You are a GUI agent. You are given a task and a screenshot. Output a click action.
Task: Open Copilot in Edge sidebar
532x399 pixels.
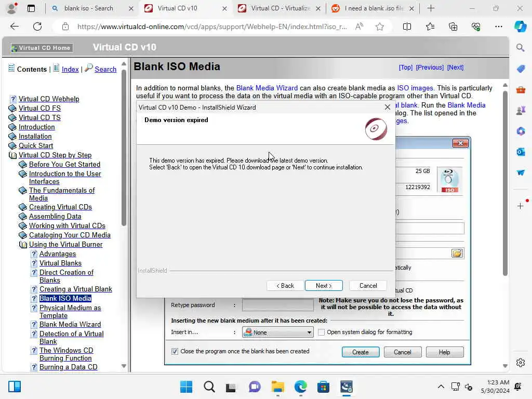point(520,26)
